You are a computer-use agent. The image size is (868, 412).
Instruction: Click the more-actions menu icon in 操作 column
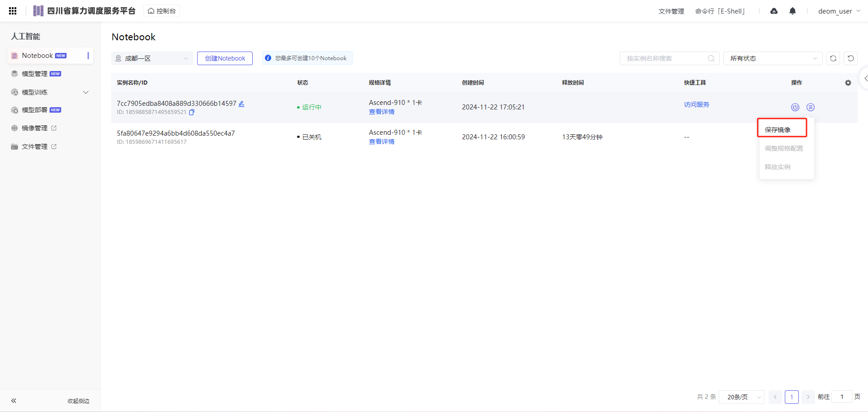[x=811, y=107]
